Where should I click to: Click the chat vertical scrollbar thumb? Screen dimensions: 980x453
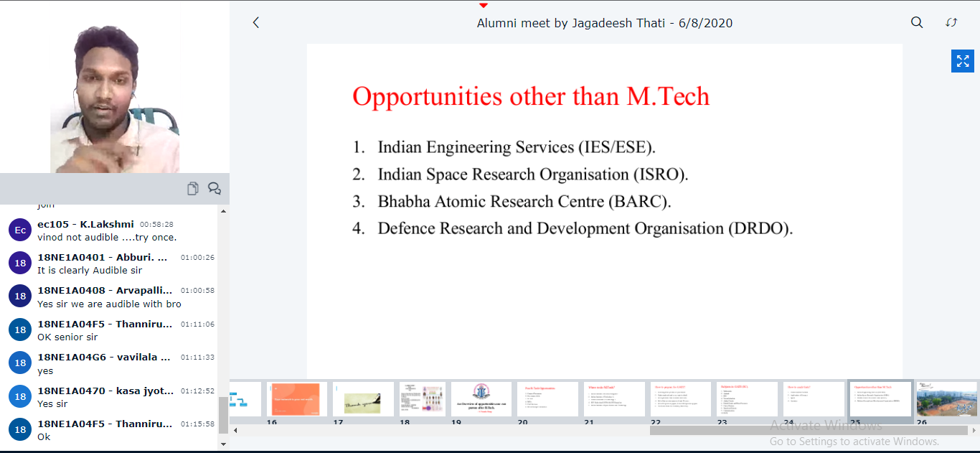click(223, 415)
